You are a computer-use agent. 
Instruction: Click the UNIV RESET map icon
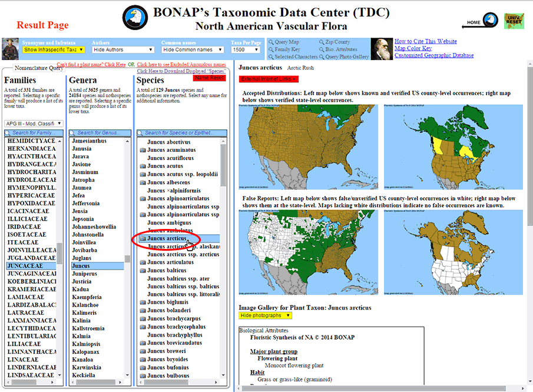point(514,21)
